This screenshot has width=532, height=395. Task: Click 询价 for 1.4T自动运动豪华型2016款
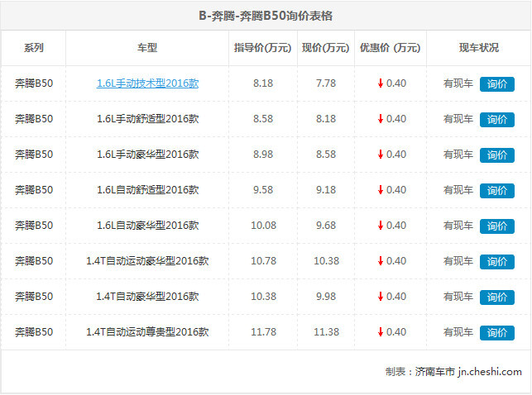(497, 262)
